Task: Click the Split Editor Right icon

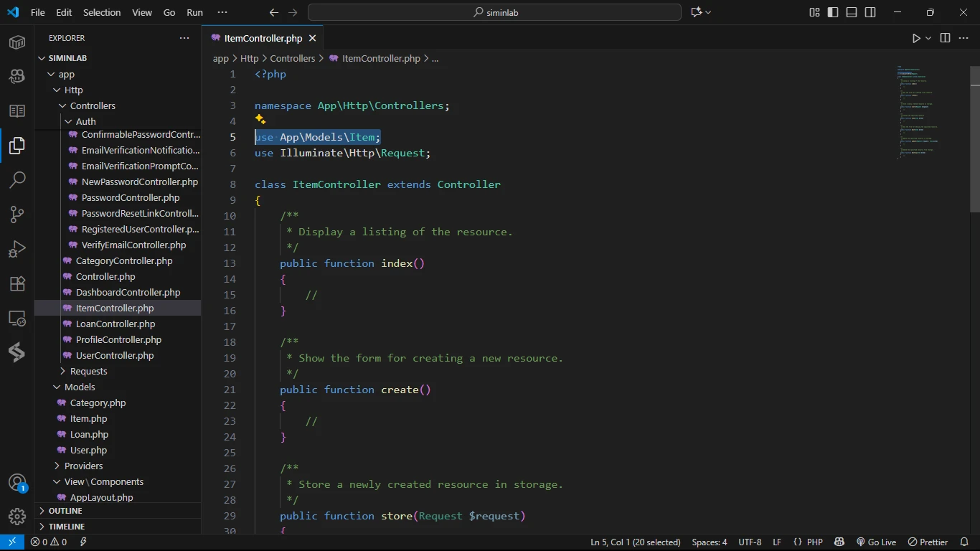Action: (945, 38)
